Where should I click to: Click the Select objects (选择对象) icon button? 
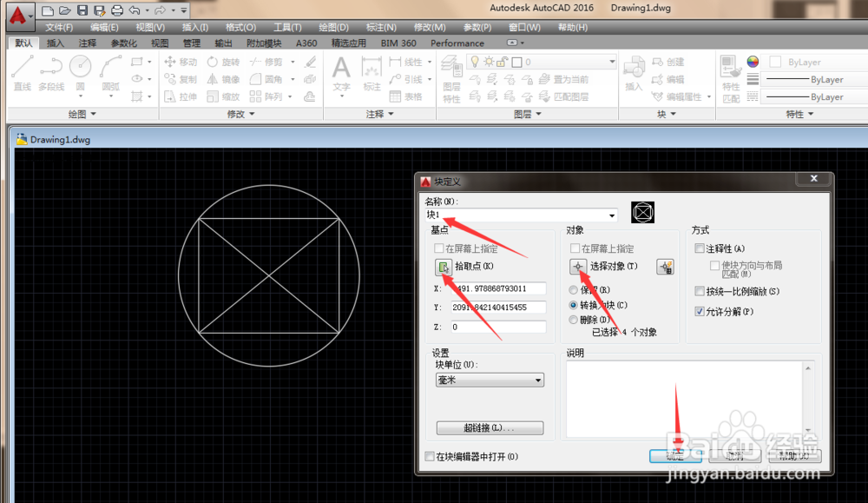[577, 267]
